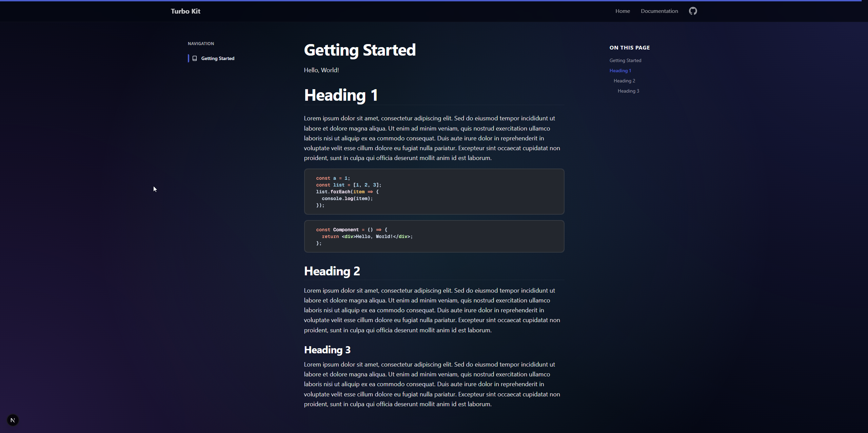Click the Turbo Kit logo

[x=185, y=11]
